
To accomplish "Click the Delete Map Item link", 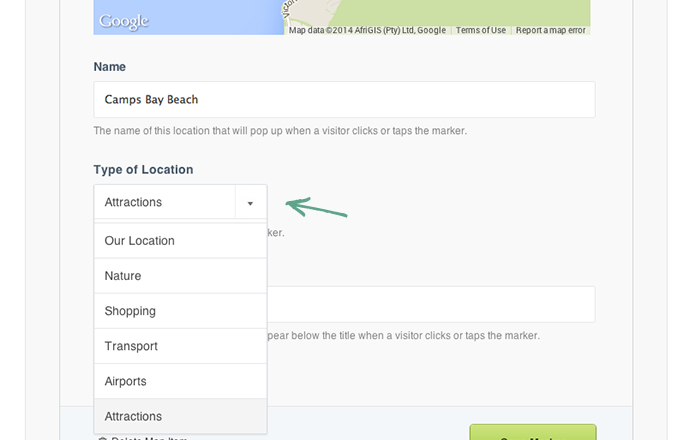I will pyautogui.click(x=148, y=438).
